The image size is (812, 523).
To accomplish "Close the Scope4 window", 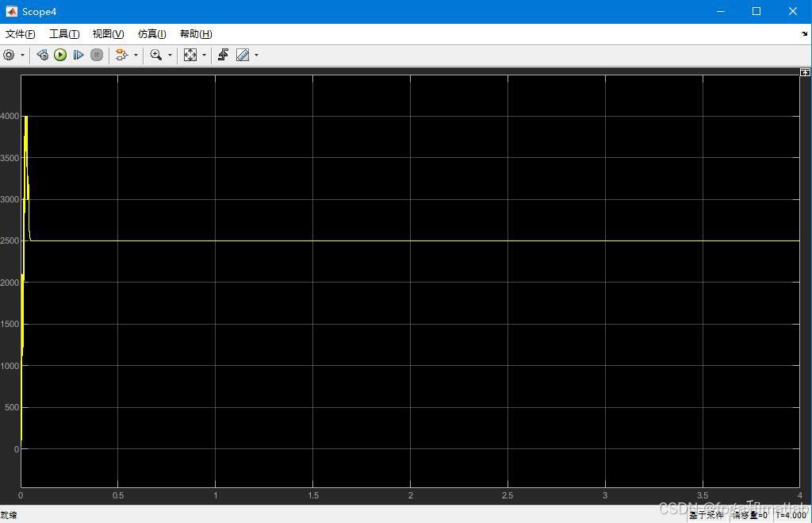I will (793, 11).
